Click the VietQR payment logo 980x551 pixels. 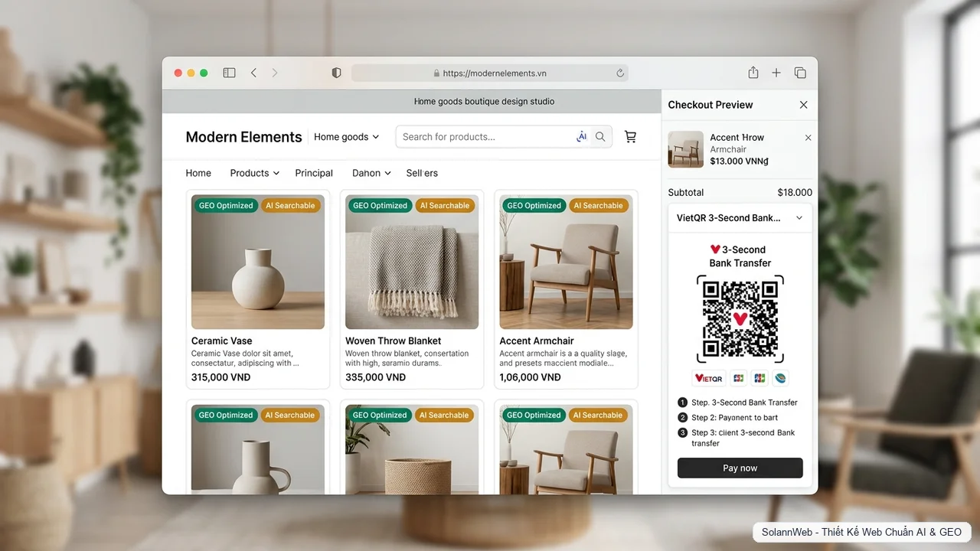[709, 378]
